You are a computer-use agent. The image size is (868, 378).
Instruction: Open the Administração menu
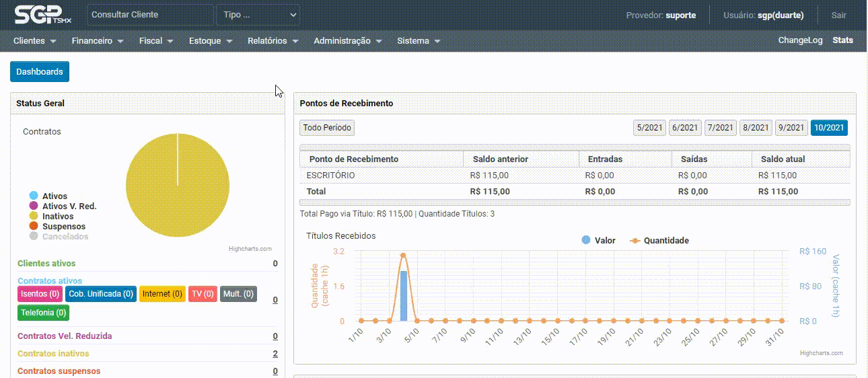click(x=347, y=41)
